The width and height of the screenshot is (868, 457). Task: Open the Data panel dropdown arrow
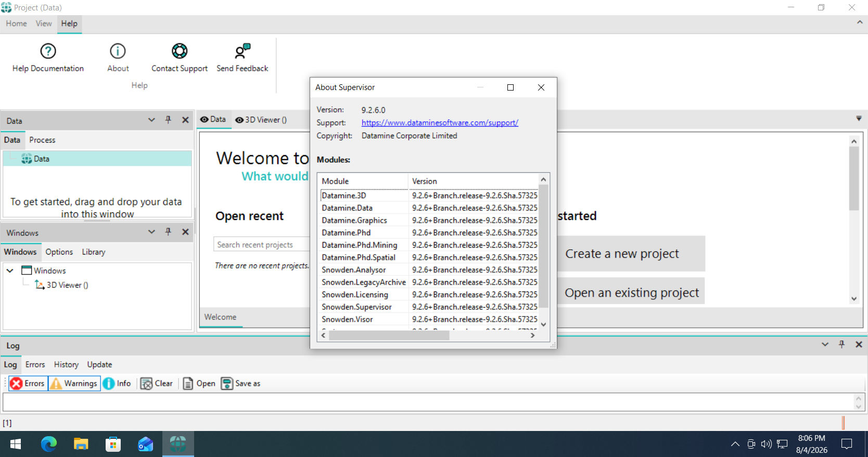(x=151, y=120)
